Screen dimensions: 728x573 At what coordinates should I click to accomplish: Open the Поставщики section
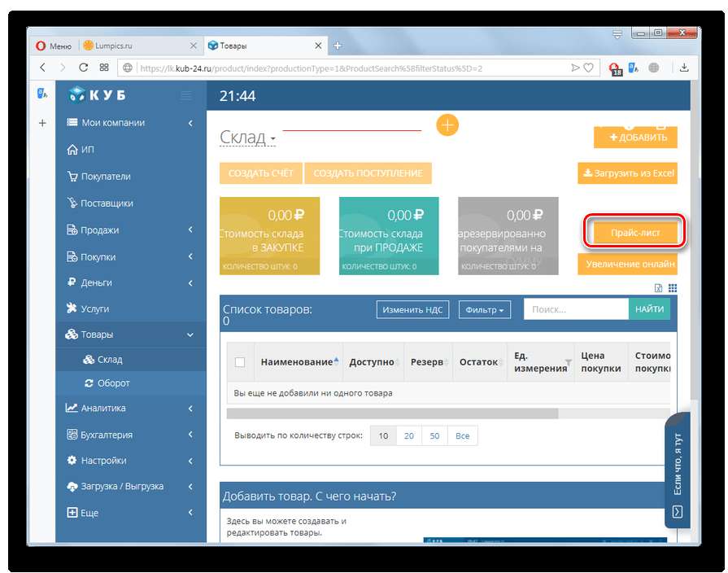(131, 203)
